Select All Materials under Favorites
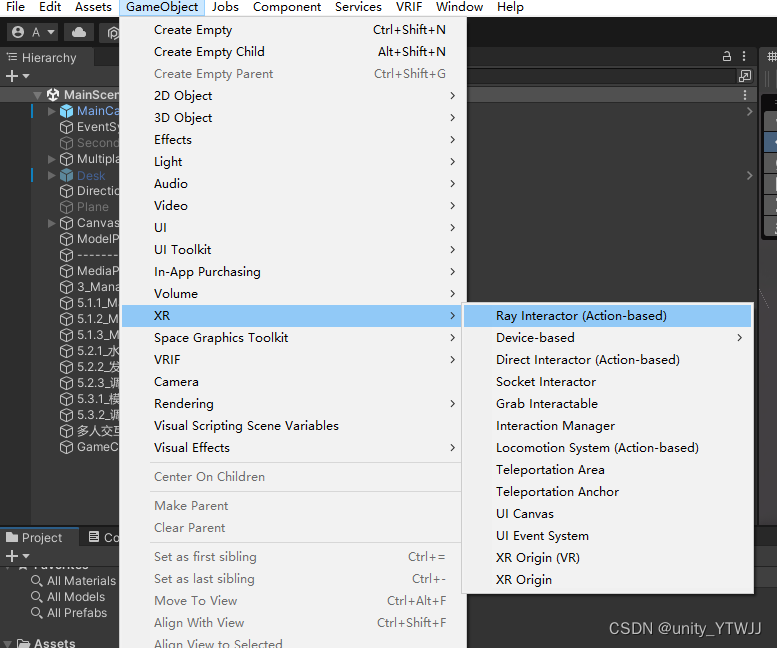 click(81, 581)
